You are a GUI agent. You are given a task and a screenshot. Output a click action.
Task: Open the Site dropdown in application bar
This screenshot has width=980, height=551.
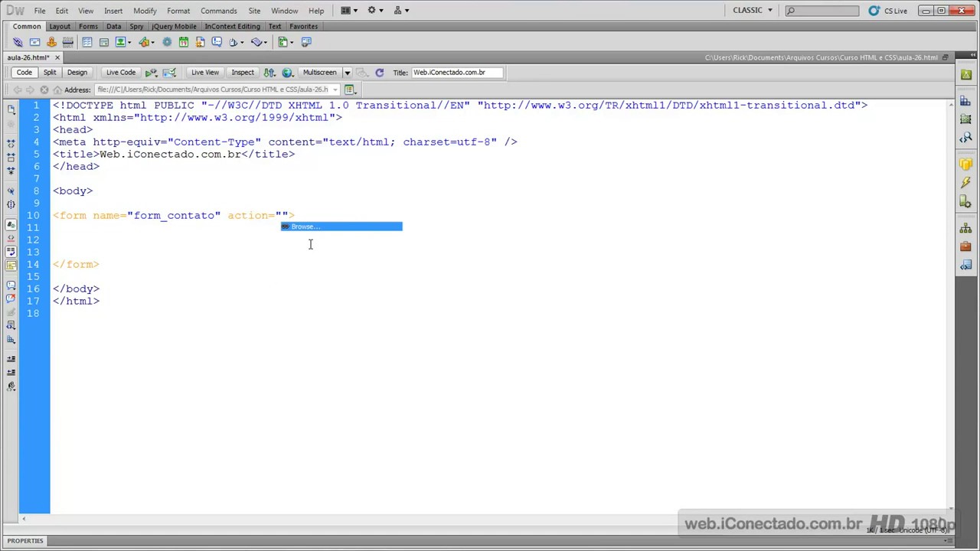point(401,11)
